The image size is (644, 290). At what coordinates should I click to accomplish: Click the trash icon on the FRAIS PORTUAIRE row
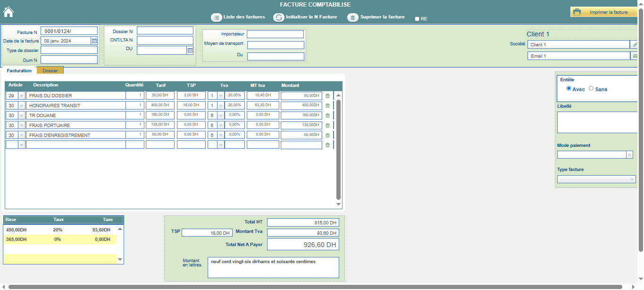click(327, 126)
